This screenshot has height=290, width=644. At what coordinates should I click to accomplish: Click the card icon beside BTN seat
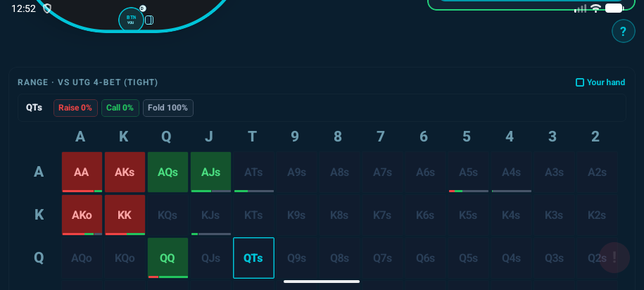(149, 20)
